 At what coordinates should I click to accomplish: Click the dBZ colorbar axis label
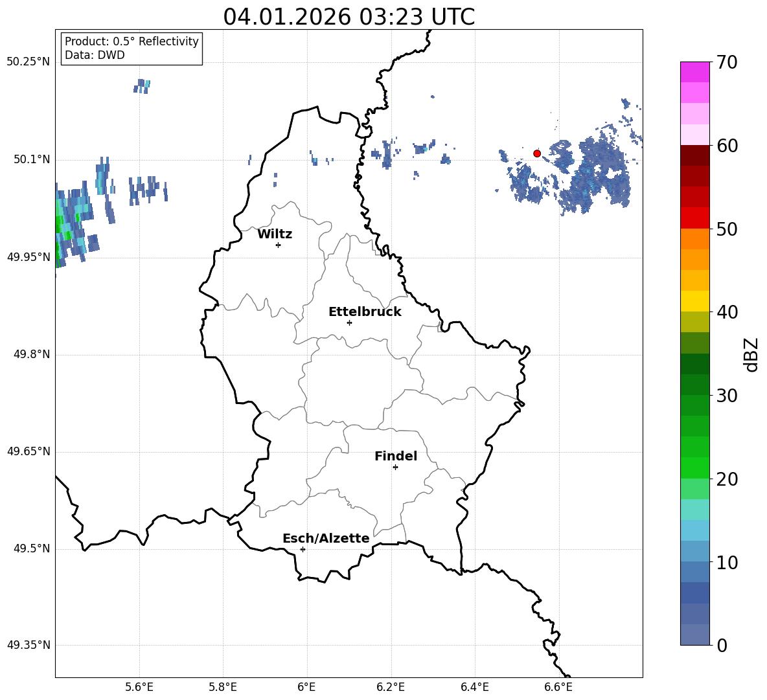[752, 354]
